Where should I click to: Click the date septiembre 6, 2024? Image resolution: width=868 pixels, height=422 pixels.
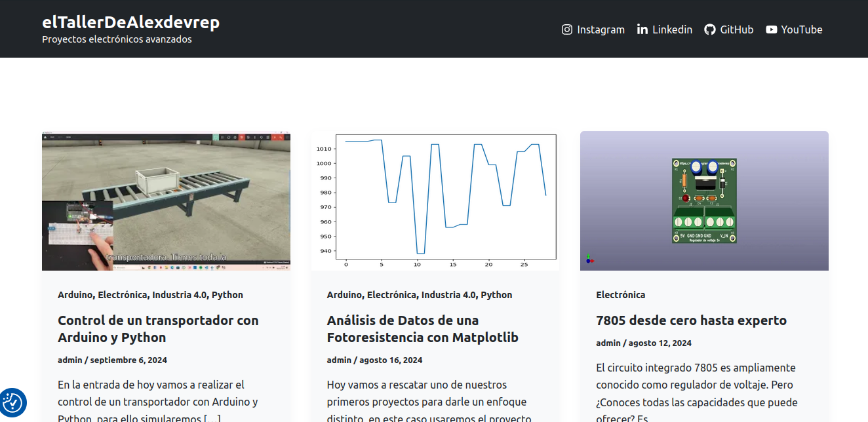click(128, 360)
